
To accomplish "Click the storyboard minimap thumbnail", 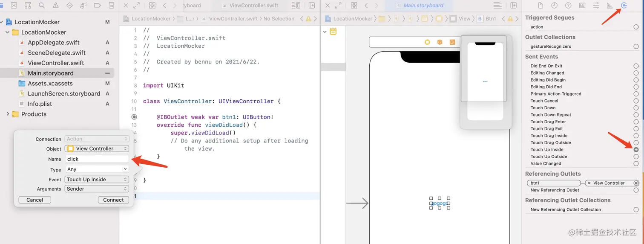I will pyautogui.click(x=485, y=81).
